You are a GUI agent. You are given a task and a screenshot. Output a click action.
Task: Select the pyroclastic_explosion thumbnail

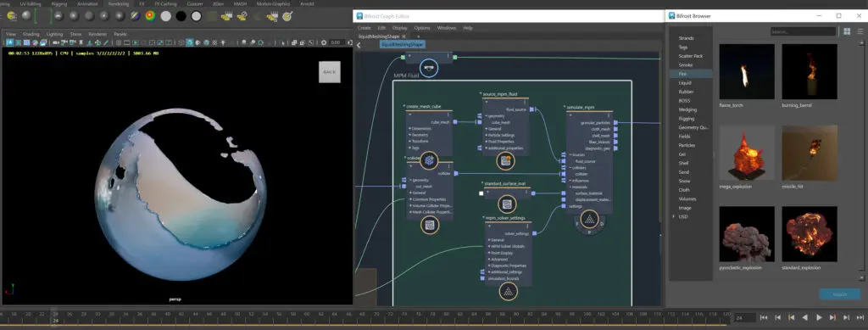[746, 234]
